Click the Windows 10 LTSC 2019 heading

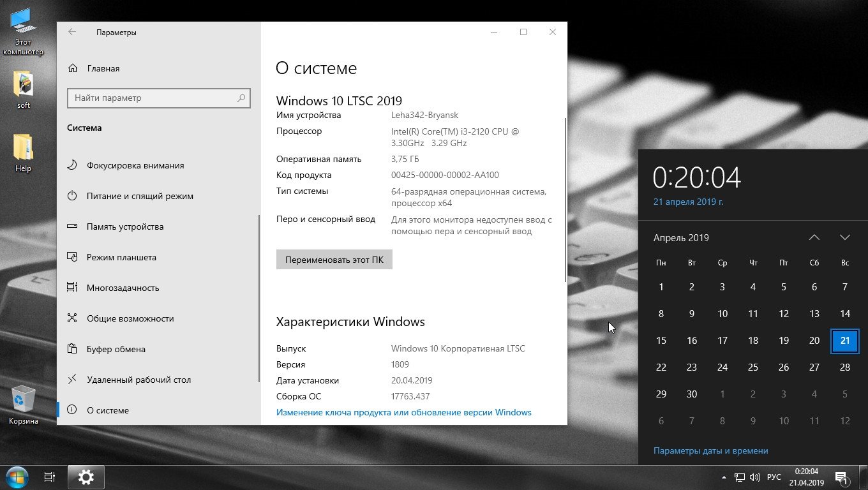coord(339,101)
